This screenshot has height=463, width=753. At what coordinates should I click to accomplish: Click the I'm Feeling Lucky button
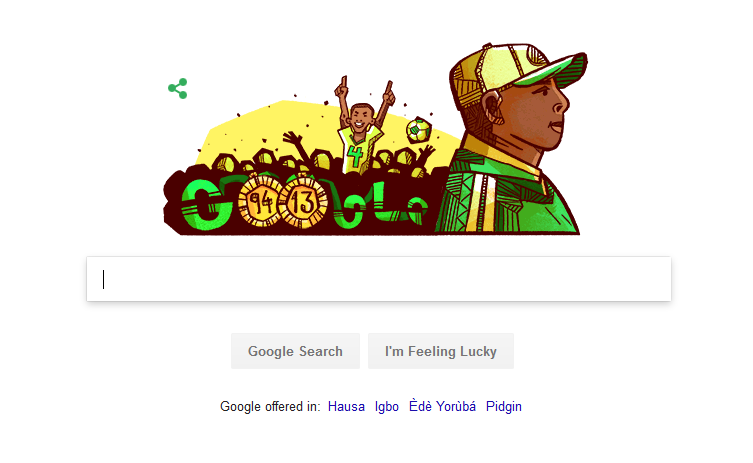click(441, 351)
